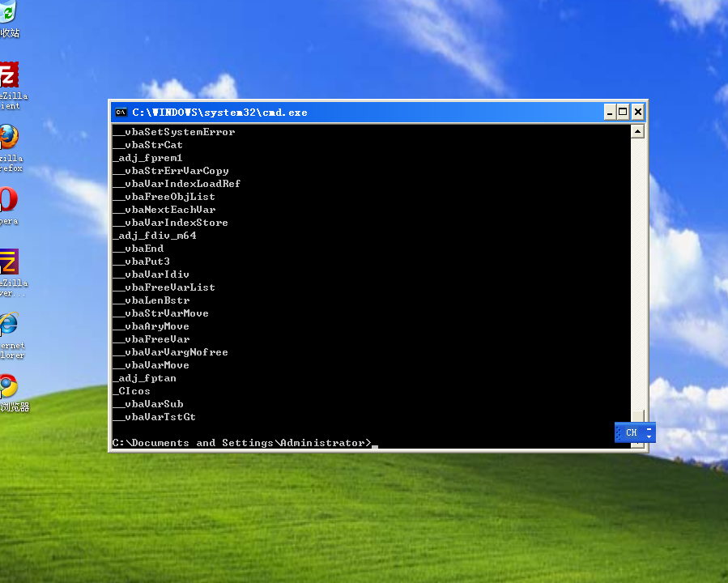Image resolution: width=728 pixels, height=583 pixels.
Task: Click the __vbaStrErrVarCopy line
Action: pyautogui.click(x=171, y=172)
